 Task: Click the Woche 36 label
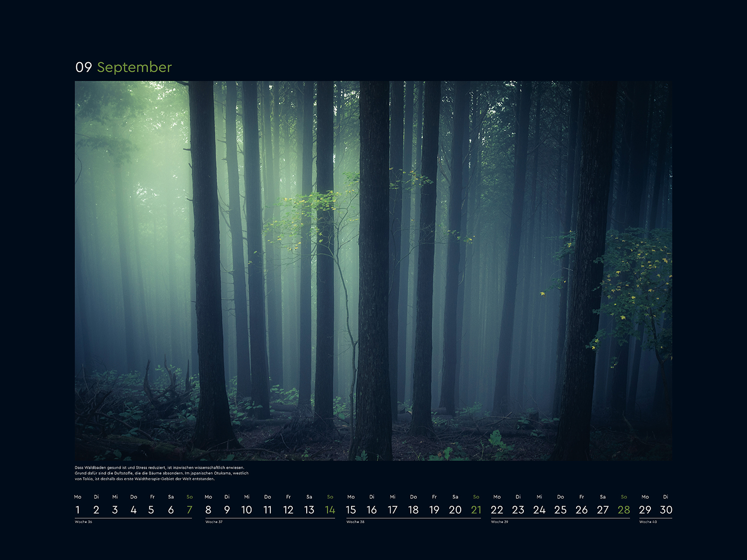(83, 522)
